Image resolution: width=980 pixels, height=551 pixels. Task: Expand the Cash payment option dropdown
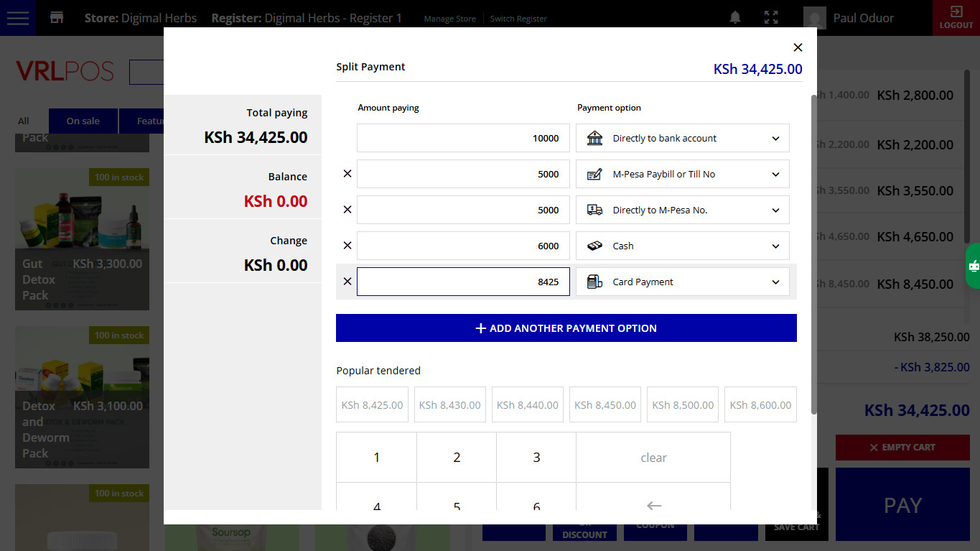pyautogui.click(x=682, y=246)
